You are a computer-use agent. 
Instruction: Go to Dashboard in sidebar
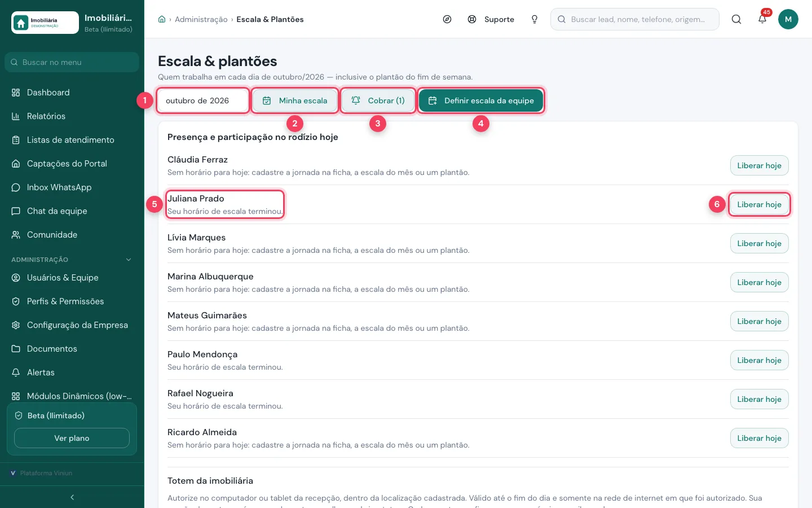72,93
